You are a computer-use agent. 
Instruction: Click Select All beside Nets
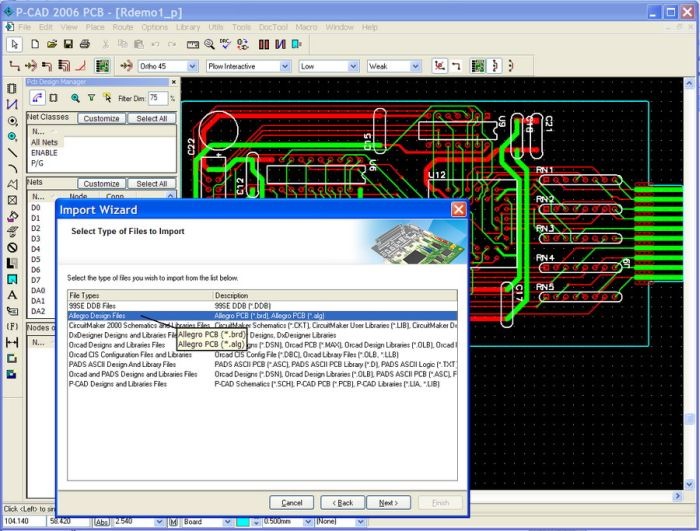tap(152, 184)
